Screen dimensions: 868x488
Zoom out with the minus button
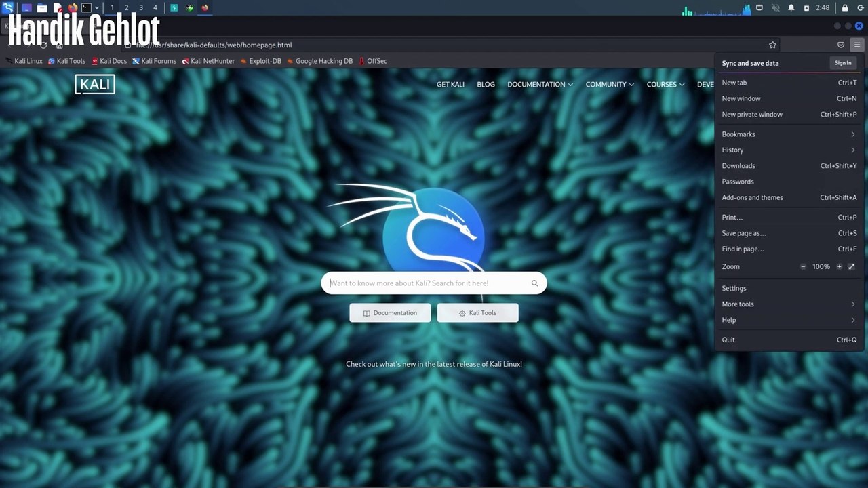(803, 267)
